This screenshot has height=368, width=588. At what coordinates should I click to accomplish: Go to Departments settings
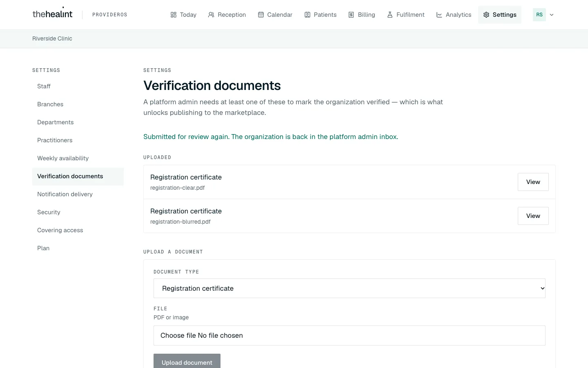78,122
